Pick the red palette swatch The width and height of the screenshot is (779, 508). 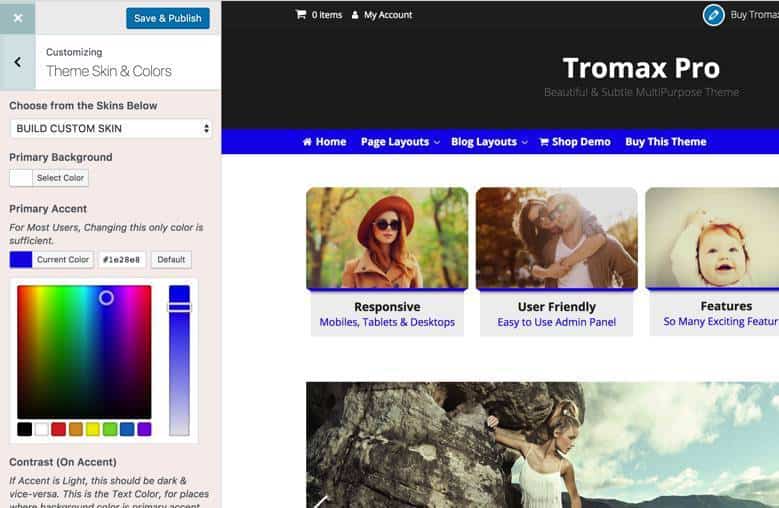(59, 429)
